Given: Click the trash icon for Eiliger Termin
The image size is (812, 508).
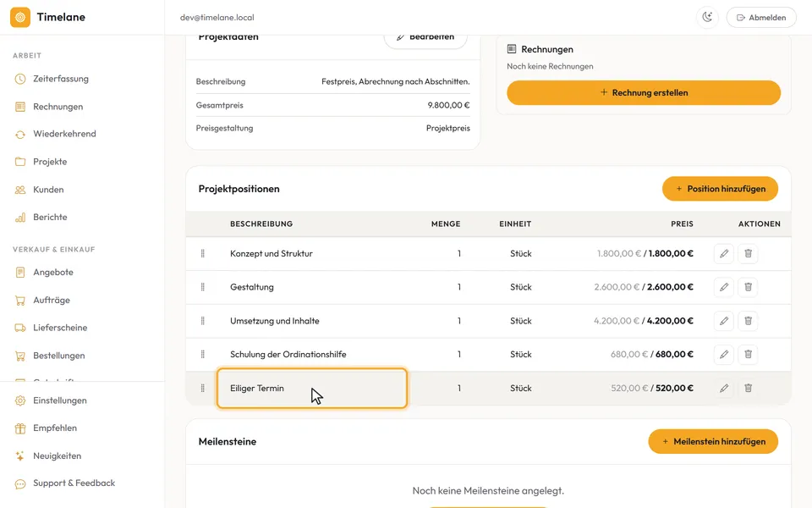Looking at the screenshot, I should tap(748, 389).
